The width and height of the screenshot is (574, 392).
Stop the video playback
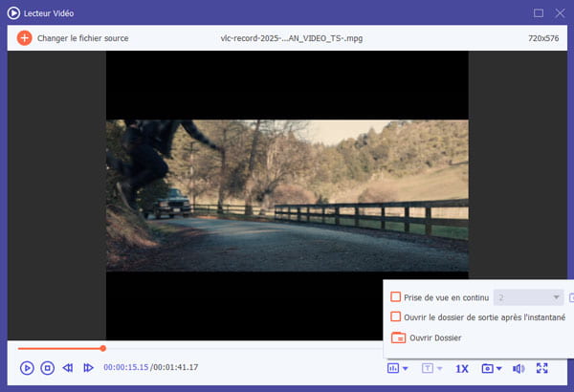47,368
